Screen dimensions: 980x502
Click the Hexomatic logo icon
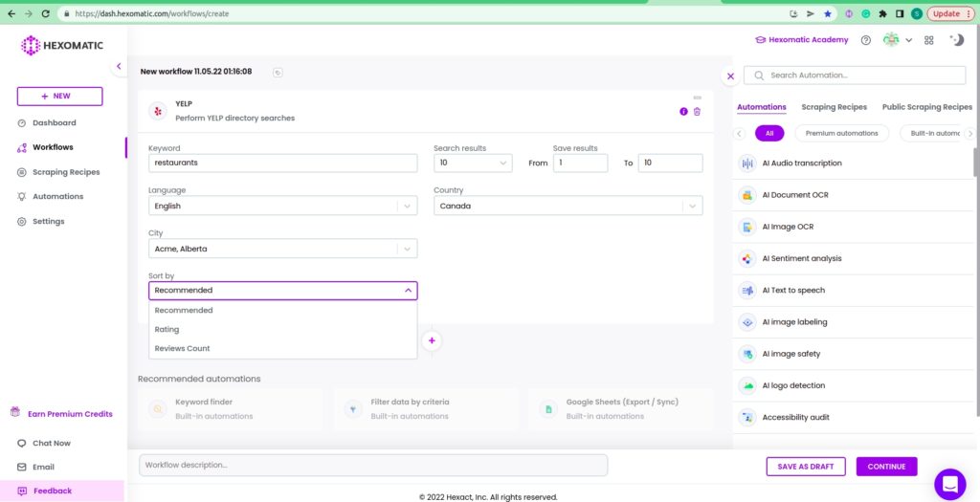pyautogui.click(x=30, y=45)
